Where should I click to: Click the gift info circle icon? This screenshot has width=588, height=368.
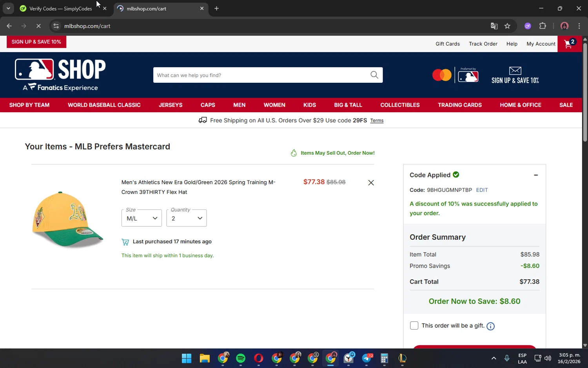pos(490,326)
